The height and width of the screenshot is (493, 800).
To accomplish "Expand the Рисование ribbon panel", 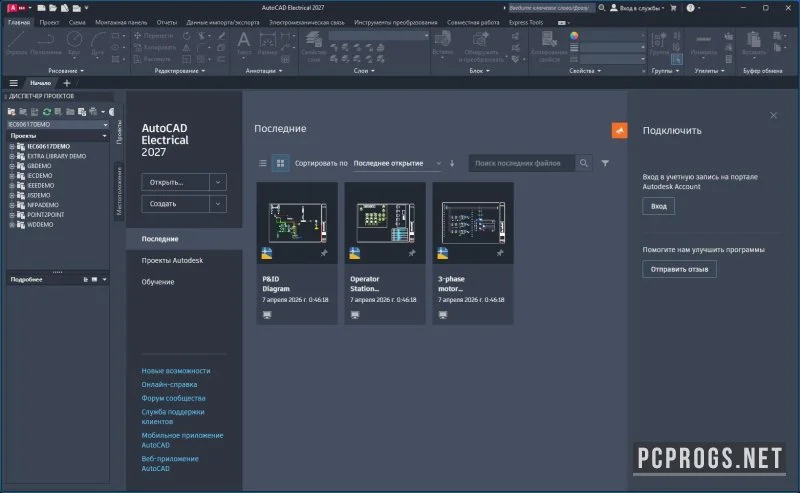I will (66, 71).
